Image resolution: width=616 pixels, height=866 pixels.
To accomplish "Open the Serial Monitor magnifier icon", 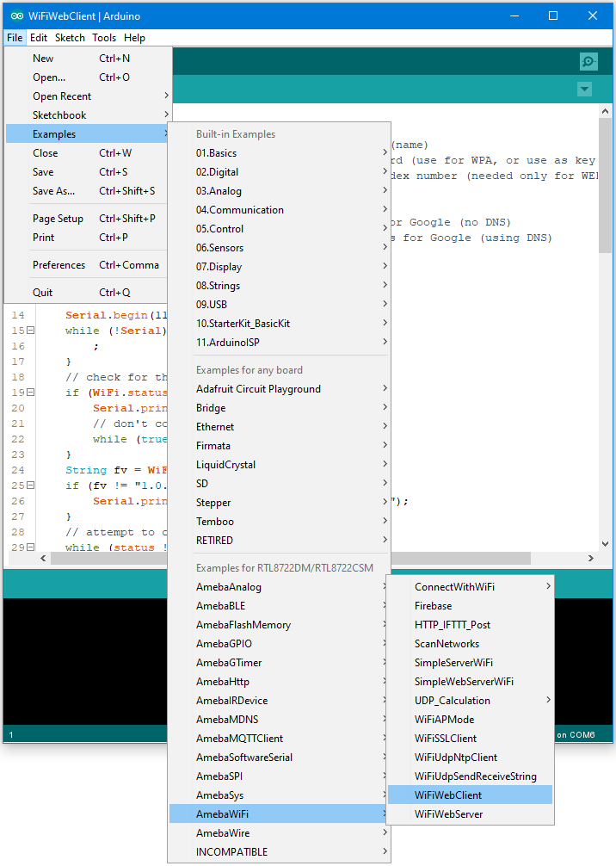I will click(588, 61).
